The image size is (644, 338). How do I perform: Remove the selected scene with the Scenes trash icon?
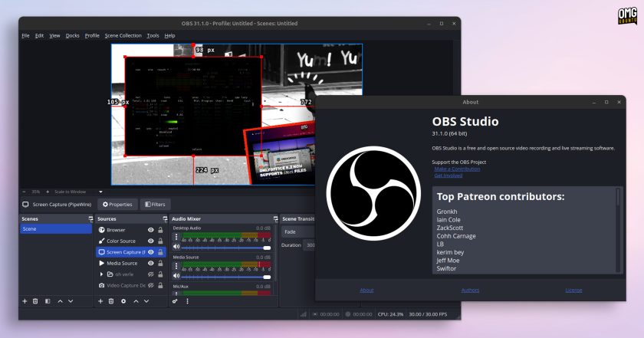(x=35, y=301)
